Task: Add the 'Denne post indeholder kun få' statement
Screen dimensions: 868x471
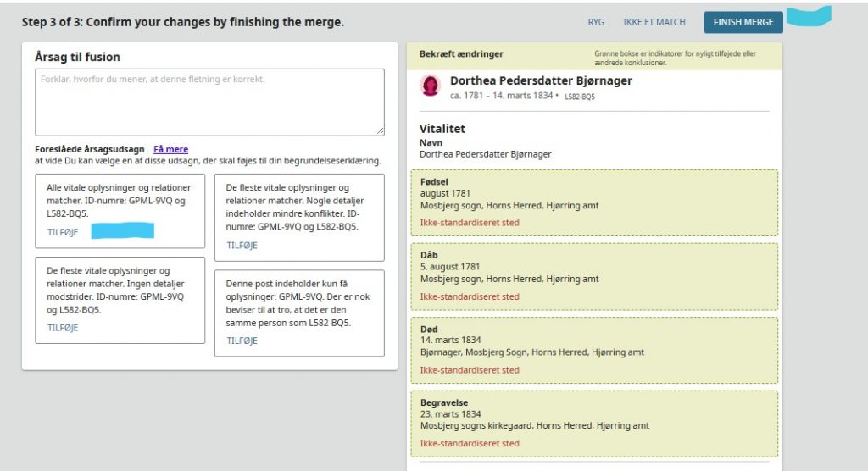Action: click(x=242, y=341)
